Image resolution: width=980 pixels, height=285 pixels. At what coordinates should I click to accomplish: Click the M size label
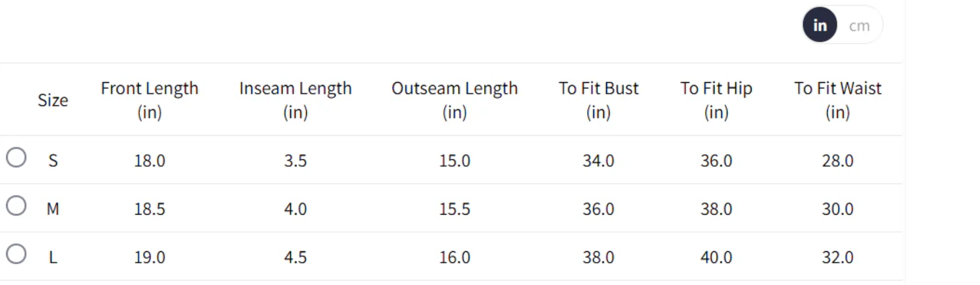click(x=53, y=209)
